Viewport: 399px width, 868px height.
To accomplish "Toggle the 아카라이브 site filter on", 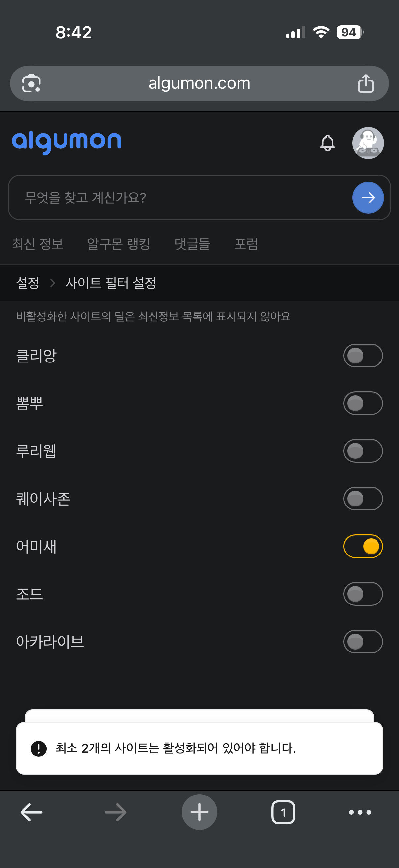I will [363, 642].
